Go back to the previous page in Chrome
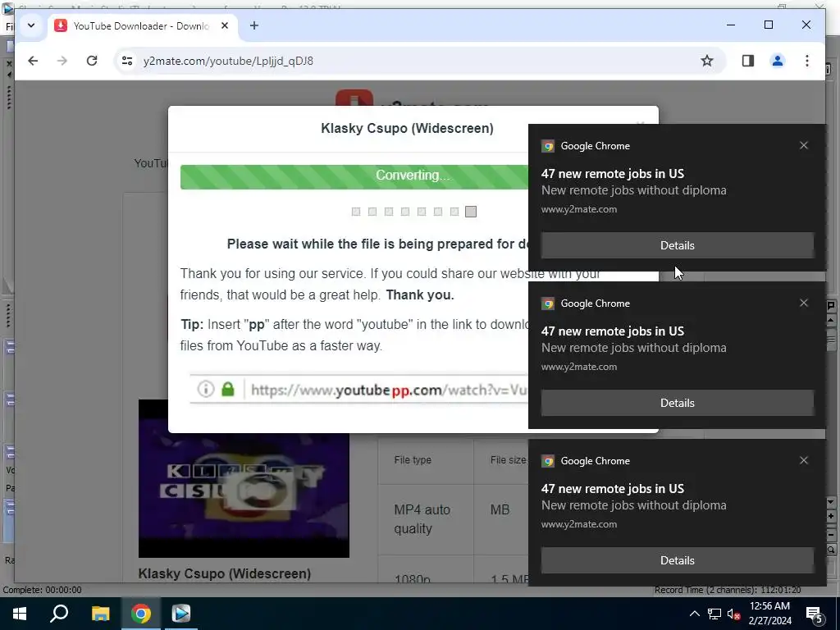Screen dimensions: 840x630 tap(33, 61)
